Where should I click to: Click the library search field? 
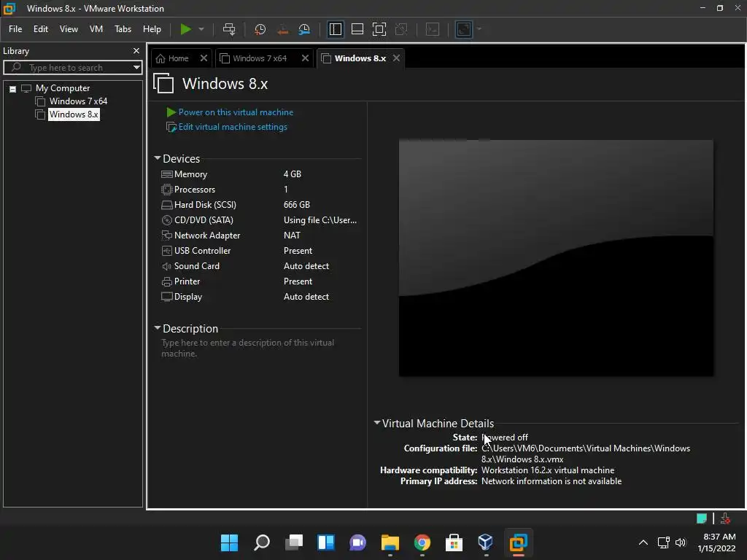[71, 68]
